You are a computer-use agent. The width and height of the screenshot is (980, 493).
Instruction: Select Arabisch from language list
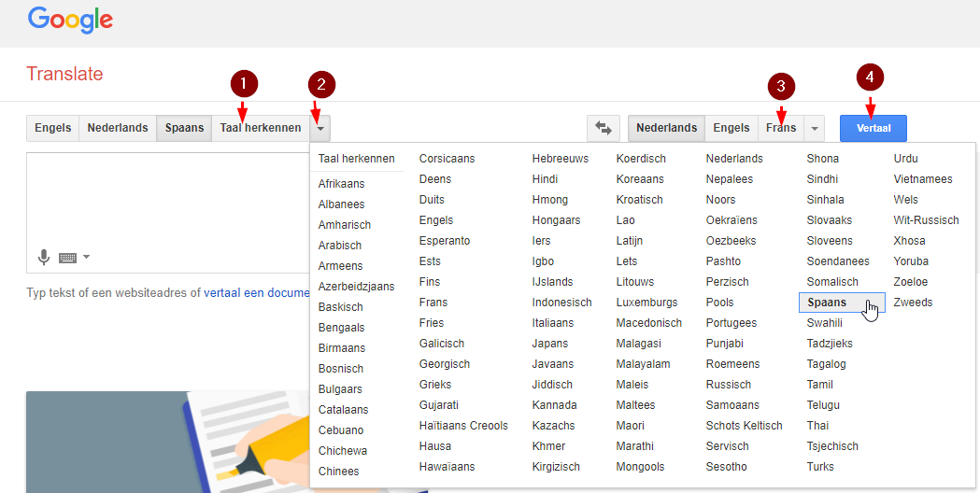[339, 246]
